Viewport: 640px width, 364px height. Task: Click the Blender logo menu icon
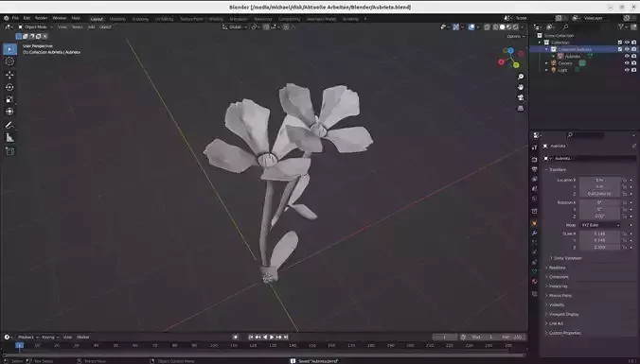6,18
